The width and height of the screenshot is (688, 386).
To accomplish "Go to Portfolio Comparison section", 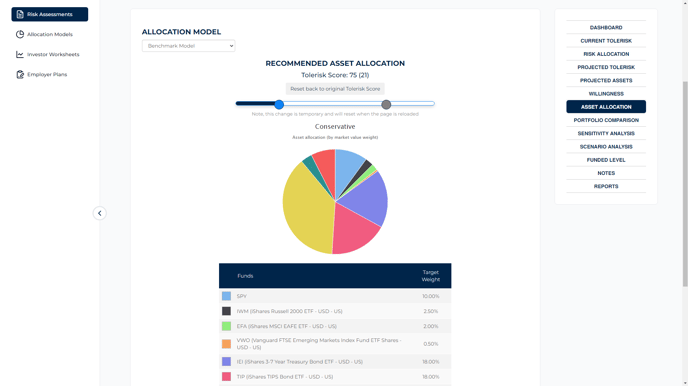I will click(x=606, y=120).
